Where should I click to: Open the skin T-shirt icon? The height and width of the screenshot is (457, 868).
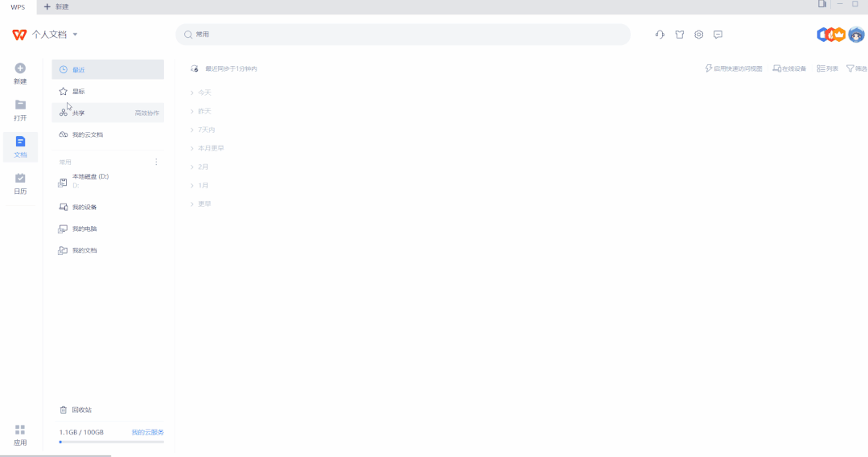(x=680, y=35)
